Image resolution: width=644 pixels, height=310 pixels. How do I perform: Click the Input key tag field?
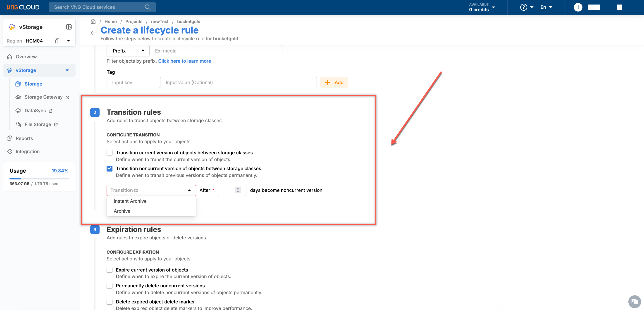click(133, 83)
